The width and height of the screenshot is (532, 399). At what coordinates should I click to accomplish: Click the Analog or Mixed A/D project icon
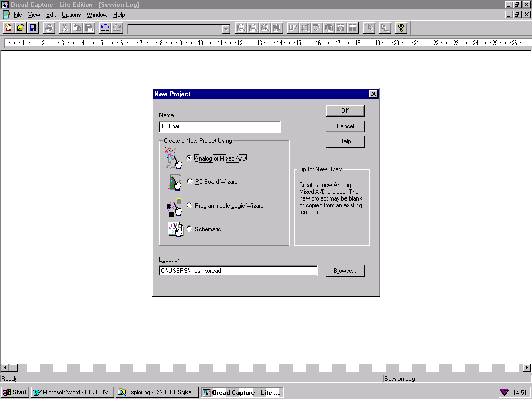tap(174, 158)
